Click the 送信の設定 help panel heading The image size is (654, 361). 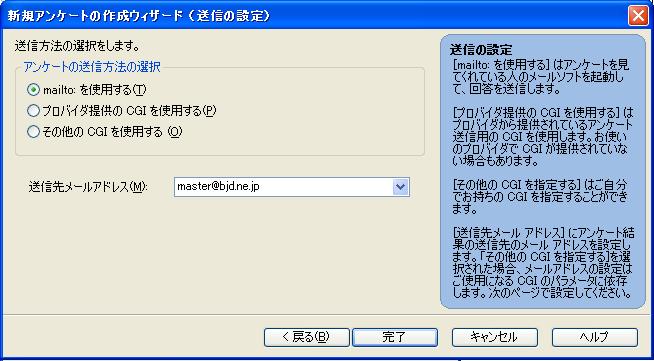pos(481,50)
